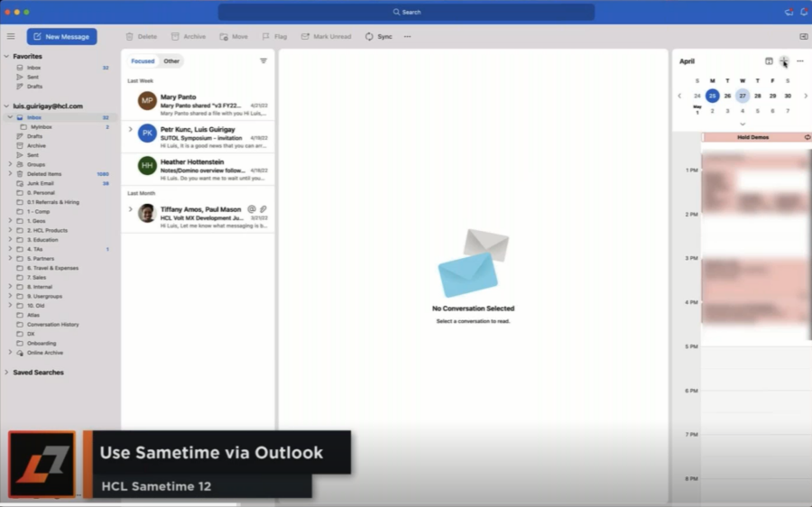812x507 pixels.
Task: Click Delete in the toolbar
Action: point(141,37)
